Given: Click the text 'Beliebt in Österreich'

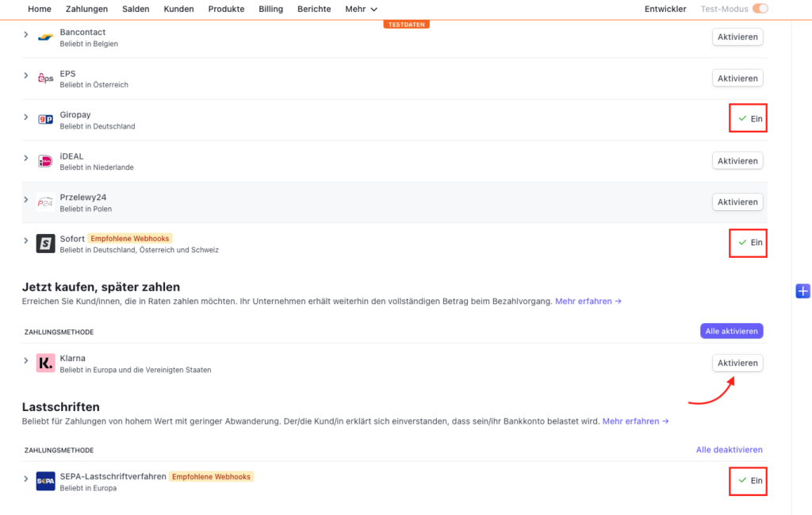Looking at the screenshot, I should click(94, 84).
